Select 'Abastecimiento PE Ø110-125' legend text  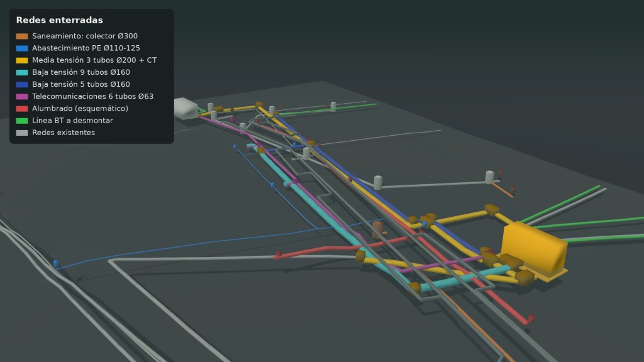[x=86, y=48]
